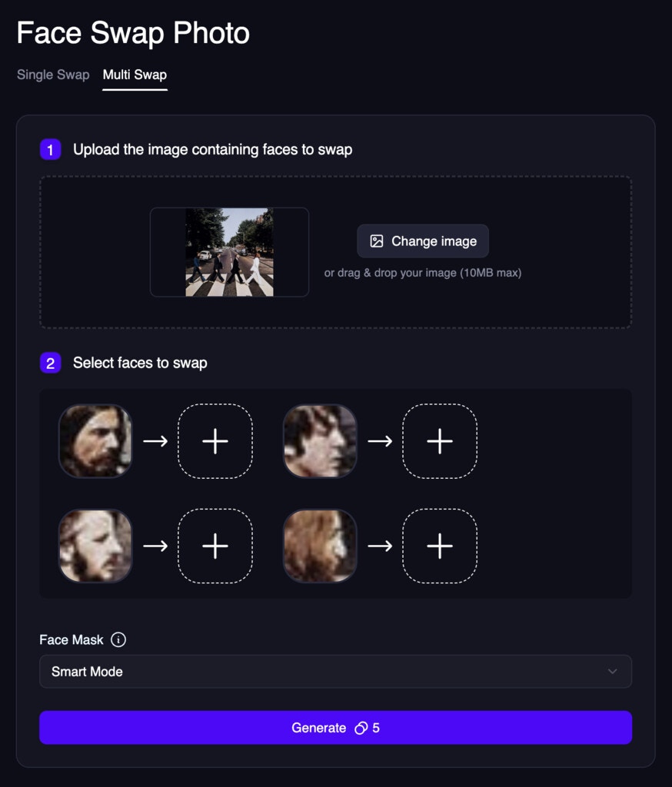Click the drag & drop upload area

pyautogui.click(x=335, y=252)
